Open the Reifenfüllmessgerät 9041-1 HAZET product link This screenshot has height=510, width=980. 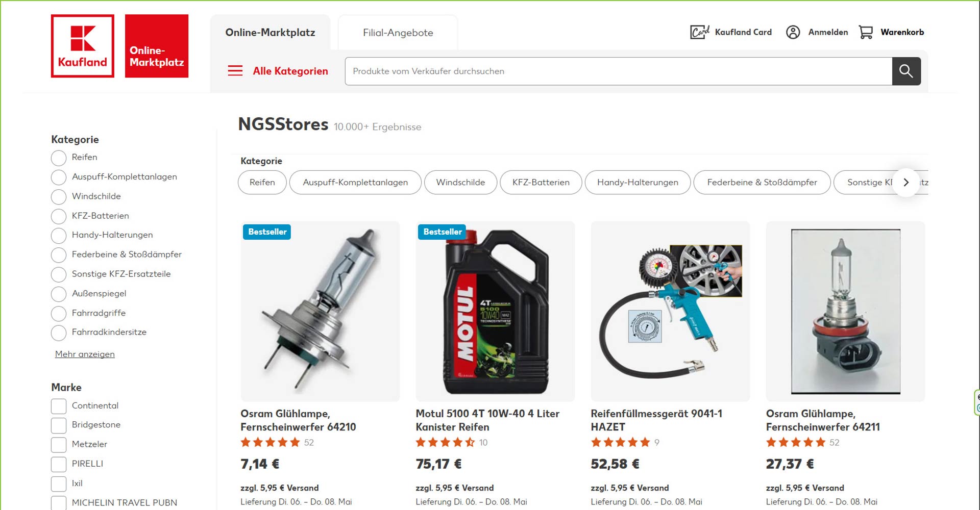point(656,420)
